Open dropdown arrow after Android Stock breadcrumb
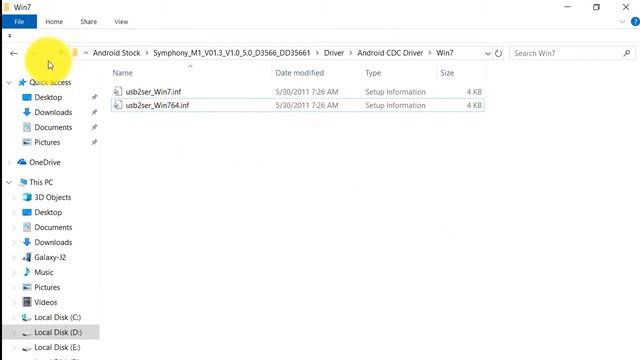This screenshot has width=640, height=360. (x=147, y=53)
